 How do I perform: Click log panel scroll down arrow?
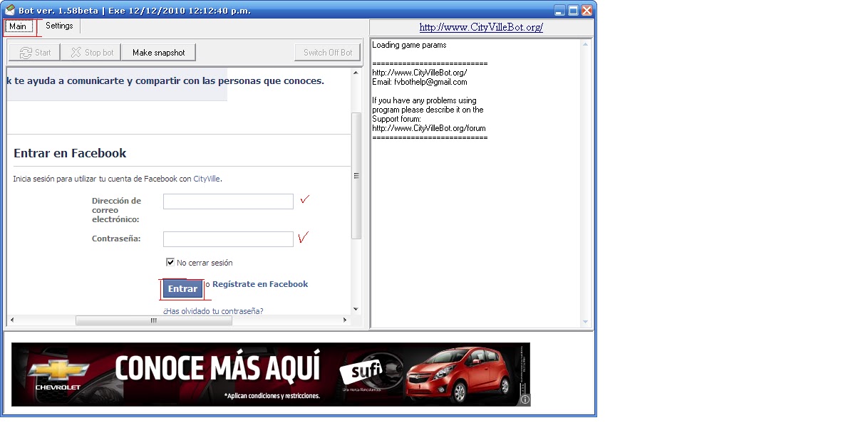[587, 322]
